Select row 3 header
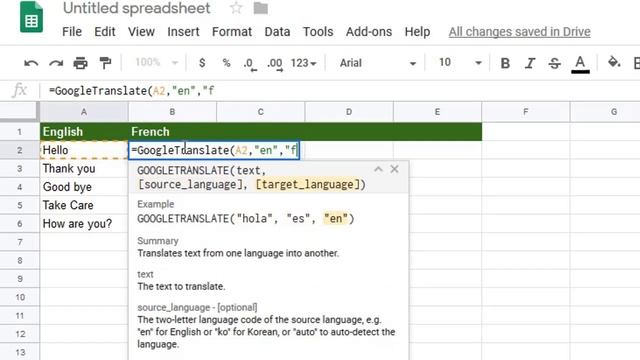640x360 pixels. [20, 169]
